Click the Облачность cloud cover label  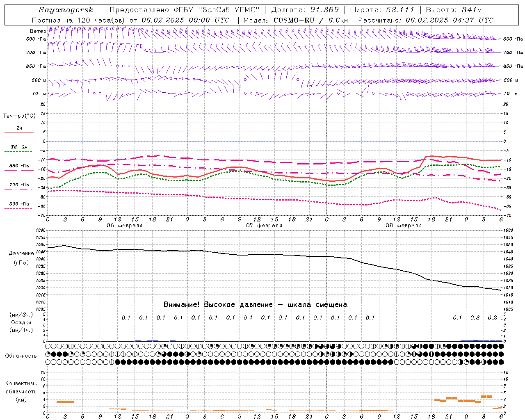(x=21, y=356)
